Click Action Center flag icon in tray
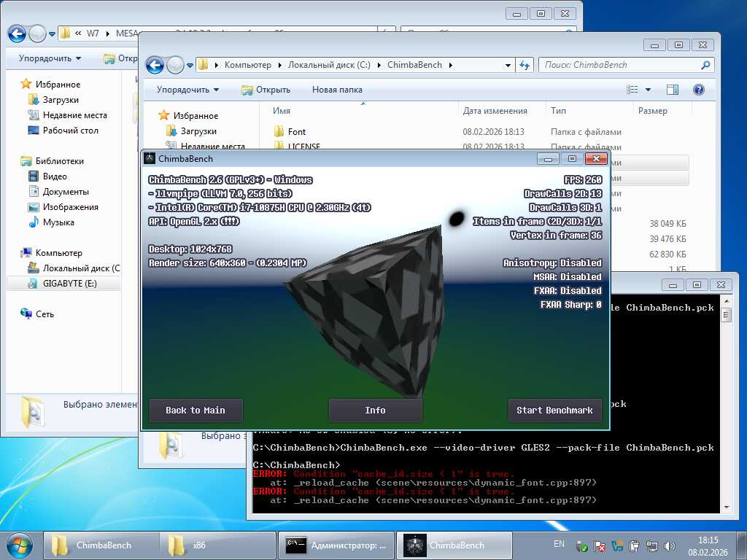This screenshot has width=747, height=560. point(600,546)
